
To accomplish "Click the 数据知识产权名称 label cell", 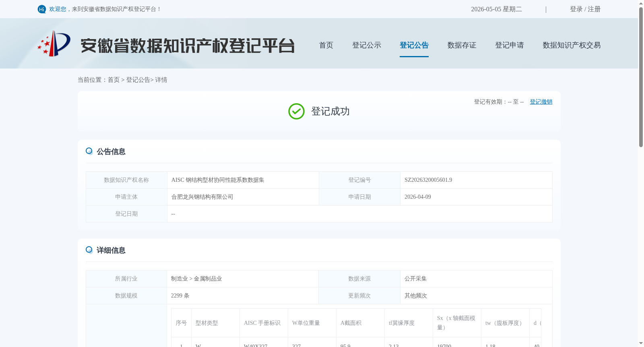I will pyautogui.click(x=126, y=180).
